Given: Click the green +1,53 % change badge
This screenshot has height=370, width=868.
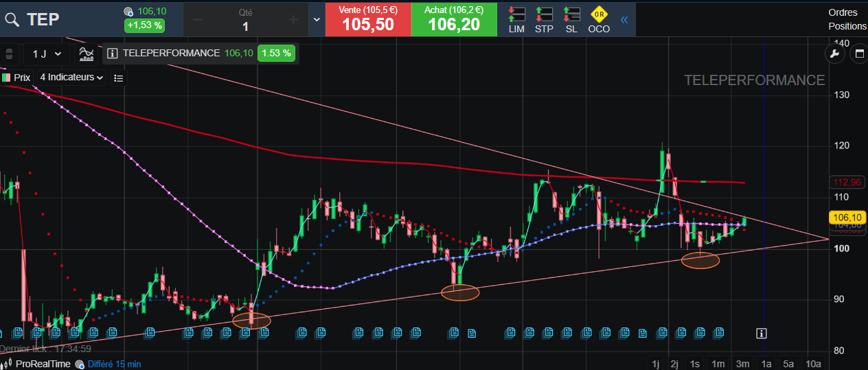Looking at the screenshot, I should (x=144, y=25).
